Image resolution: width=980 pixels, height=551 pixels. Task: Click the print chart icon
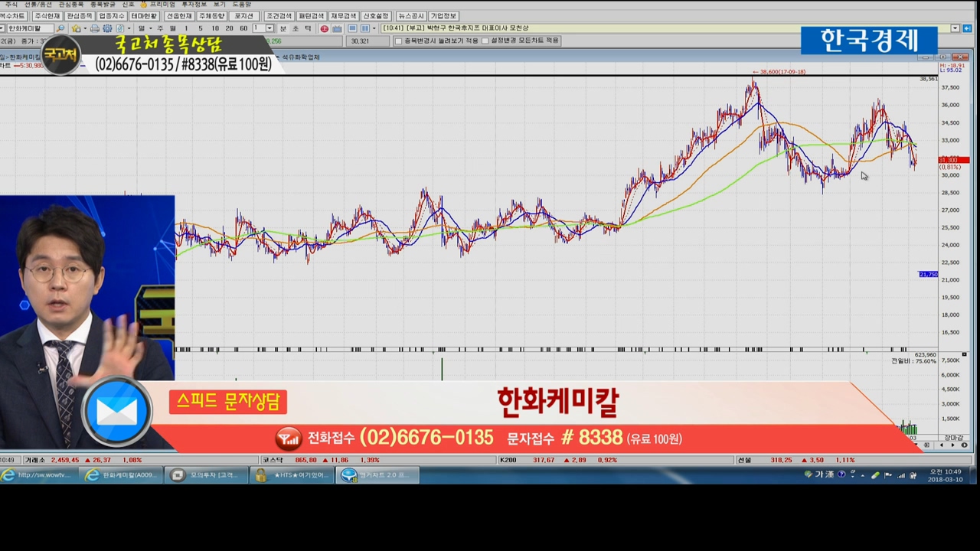[94, 28]
